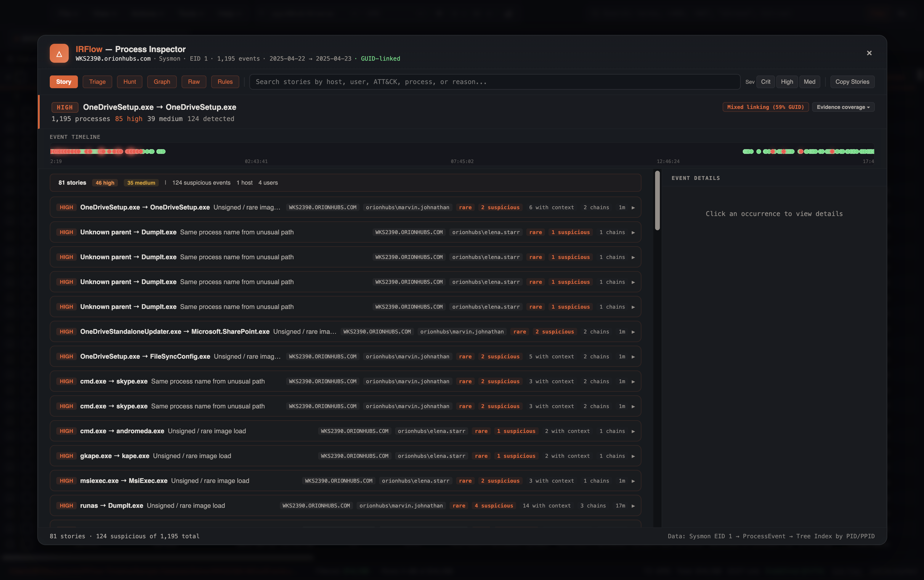
Task: Click '6 with context' on the OneDriveSetup row
Action: 551,207
